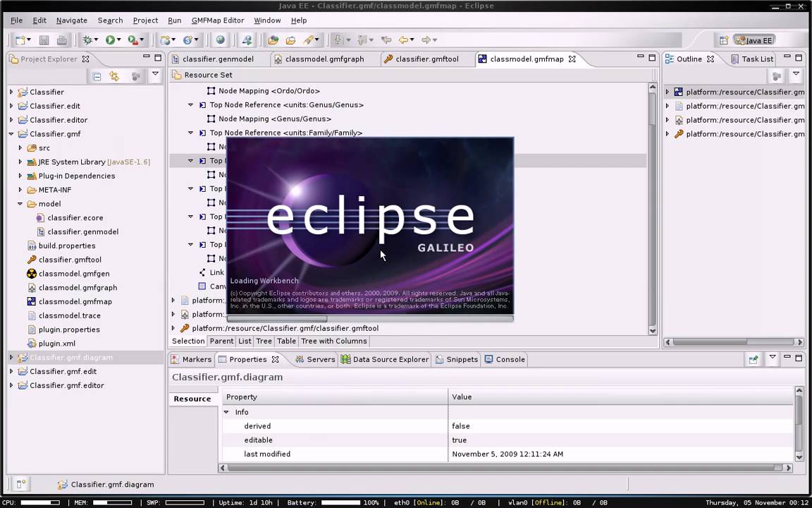Click the Last Edit Location arrow icon
The width and height of the screenshot is (812, 508).
point(386,40)
